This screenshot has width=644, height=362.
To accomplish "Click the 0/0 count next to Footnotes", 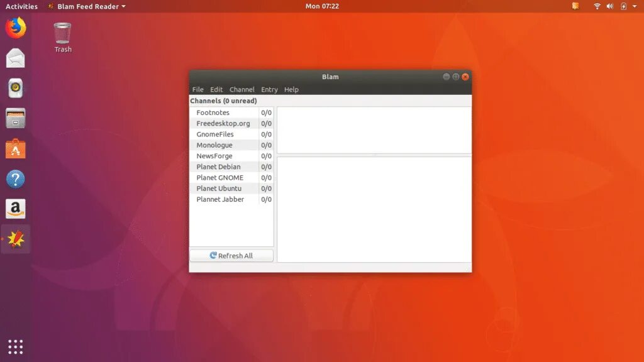I will [x=266, y=112].
